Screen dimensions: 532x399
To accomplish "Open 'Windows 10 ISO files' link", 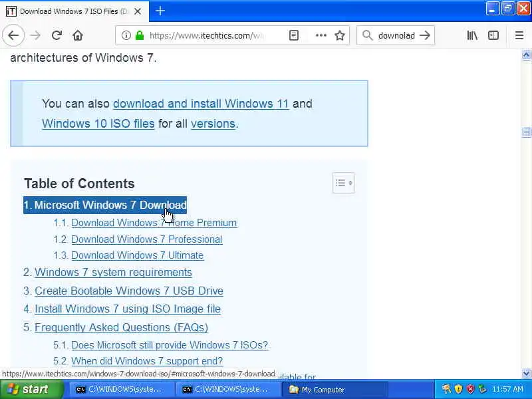I will point(98,124).
